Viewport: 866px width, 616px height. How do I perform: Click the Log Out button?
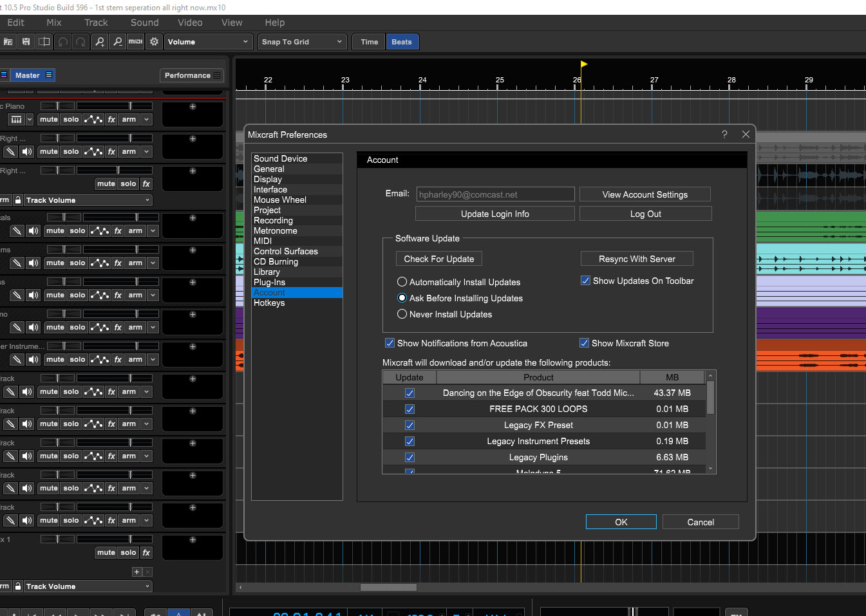[x=645, y=214]
